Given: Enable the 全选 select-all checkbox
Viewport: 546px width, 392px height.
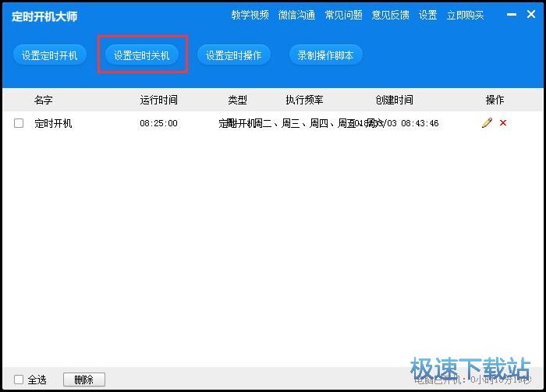Looking at the screenshot, I should [x=19, y=380].
